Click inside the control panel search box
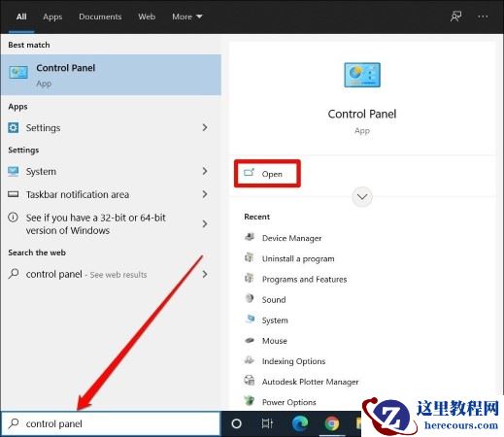Viewport: 504px width, 437px height. click(x=110, y=423)
